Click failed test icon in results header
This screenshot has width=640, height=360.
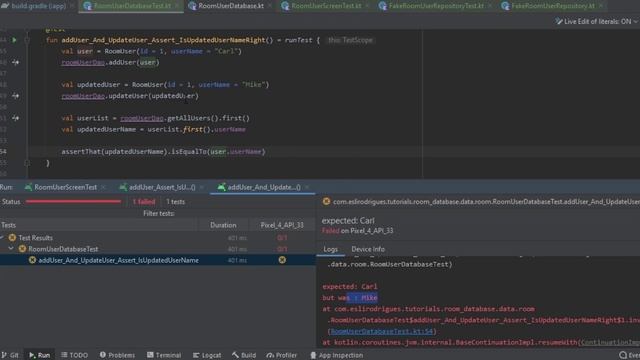pyautogui.click(x=326, y=201)
